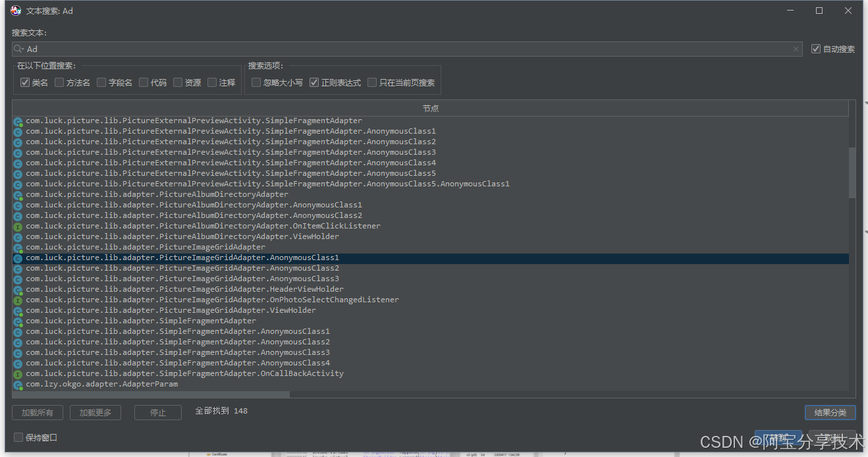
Task: Enable 只在当前页搜索 checkbox
Action: pos(372,82)
